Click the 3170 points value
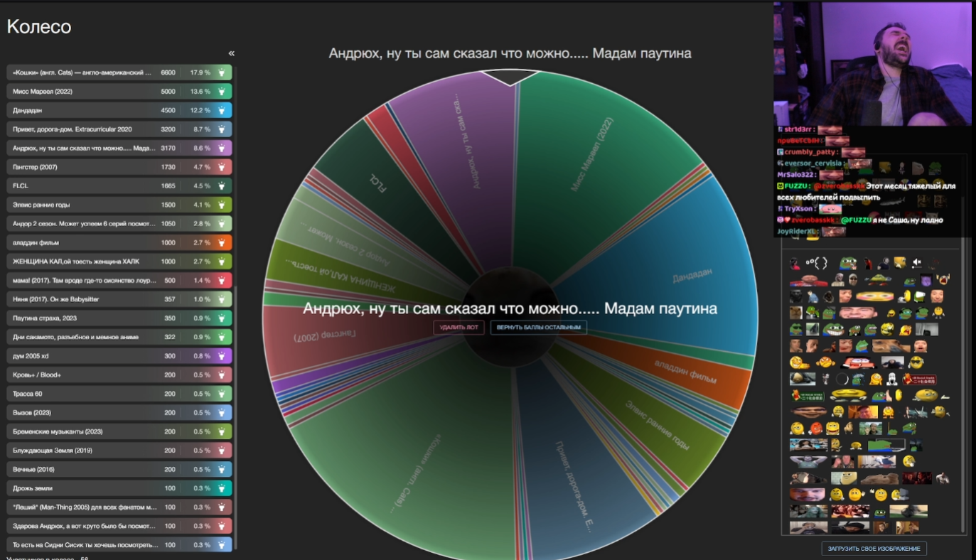Screen dimensions: 976x560 click(x=168, y=148)
